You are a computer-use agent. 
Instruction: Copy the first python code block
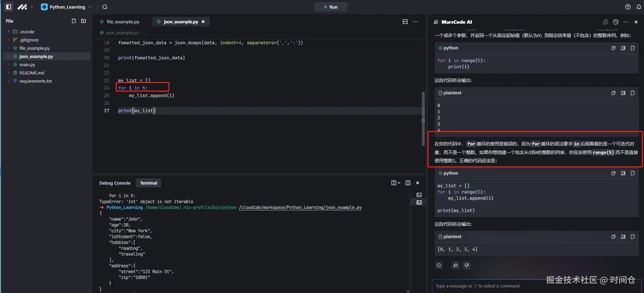613,48
